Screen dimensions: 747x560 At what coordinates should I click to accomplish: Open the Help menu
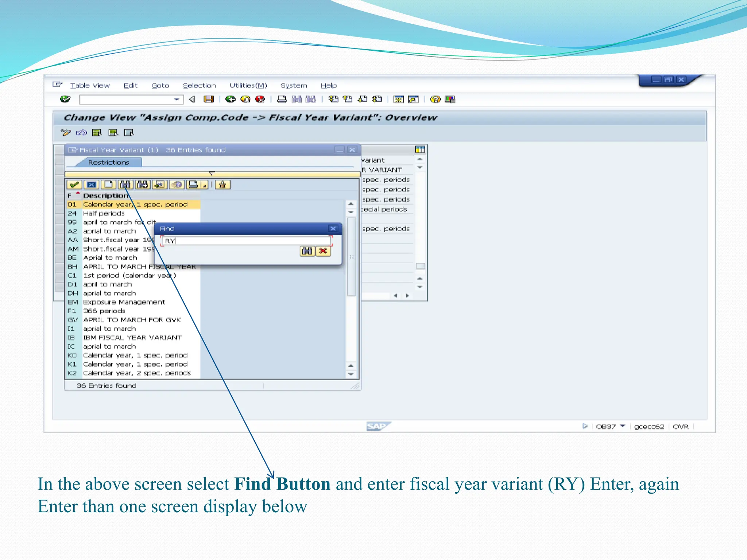pos(329,85)
